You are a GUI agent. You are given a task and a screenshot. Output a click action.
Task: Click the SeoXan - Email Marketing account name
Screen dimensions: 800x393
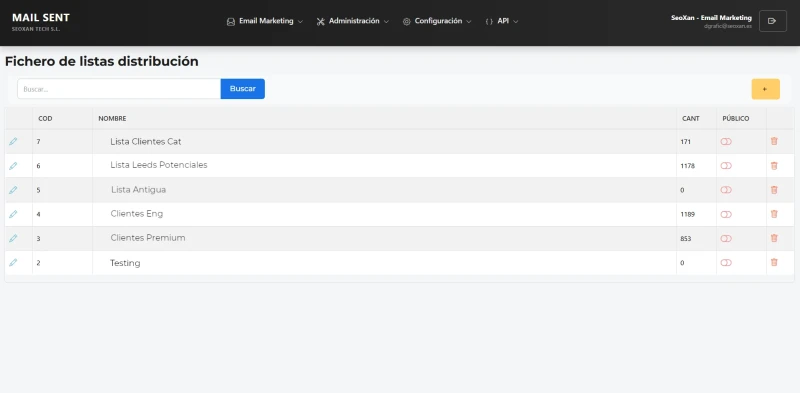(x=711, y=18)
